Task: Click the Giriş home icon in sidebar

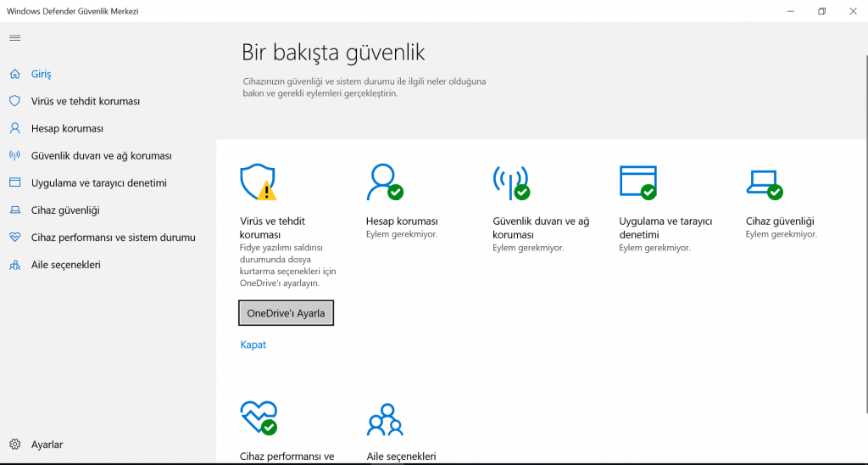Action: tap(15, 74)
